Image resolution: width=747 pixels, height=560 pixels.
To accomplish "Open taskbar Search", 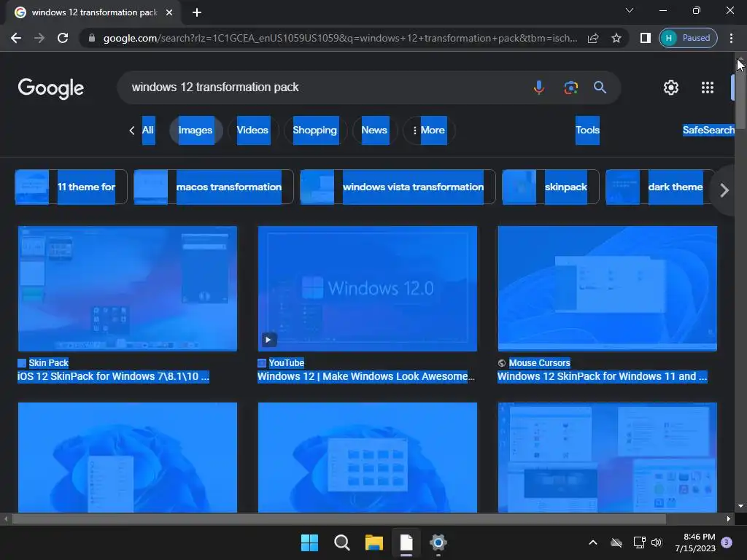I will [x=342, y=542].
